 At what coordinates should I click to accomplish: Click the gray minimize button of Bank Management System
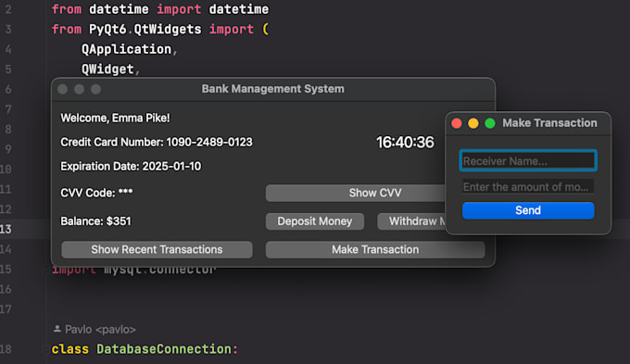[x=79, y=89]
